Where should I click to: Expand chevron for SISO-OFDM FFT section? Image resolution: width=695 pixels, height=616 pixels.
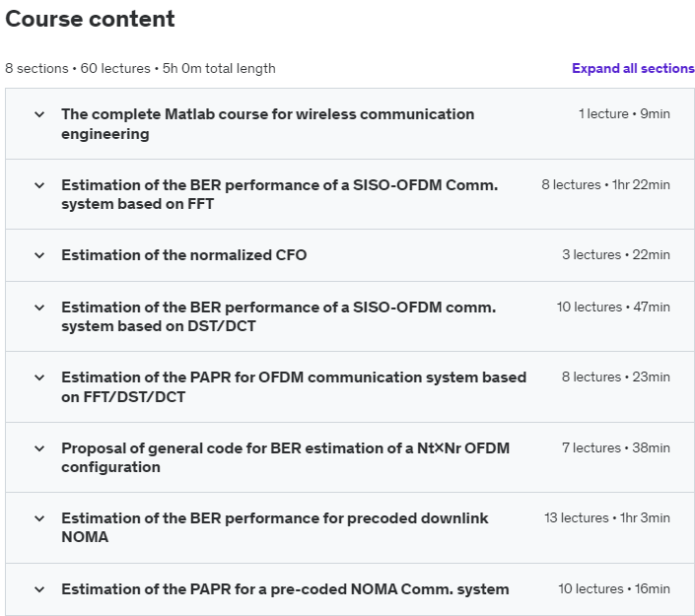pyautogui.click(x=39, y=185)
